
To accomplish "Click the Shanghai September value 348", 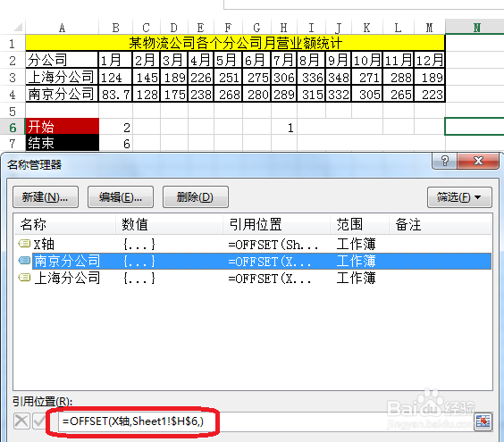I will point(339,77).
